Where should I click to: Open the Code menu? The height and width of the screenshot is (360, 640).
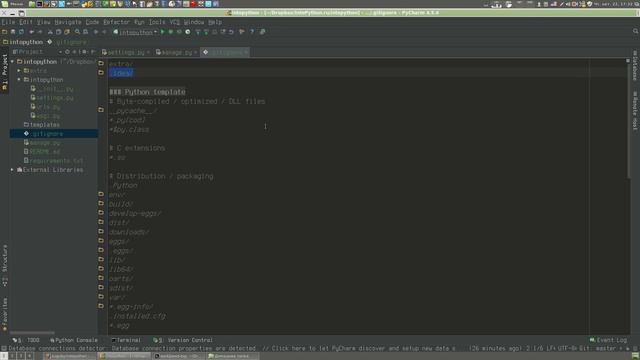point(92,22)
